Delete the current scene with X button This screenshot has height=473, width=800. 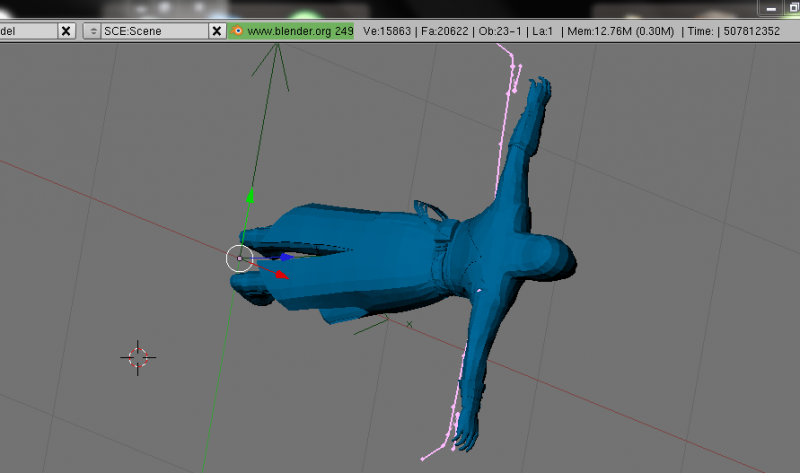[x=217, y=31]
